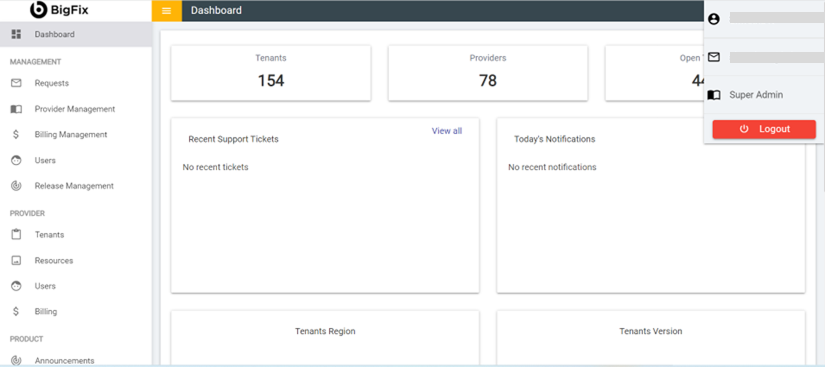Select Billing under Provider section
This screenshot has width=825, height=367.
click(76, 311)
